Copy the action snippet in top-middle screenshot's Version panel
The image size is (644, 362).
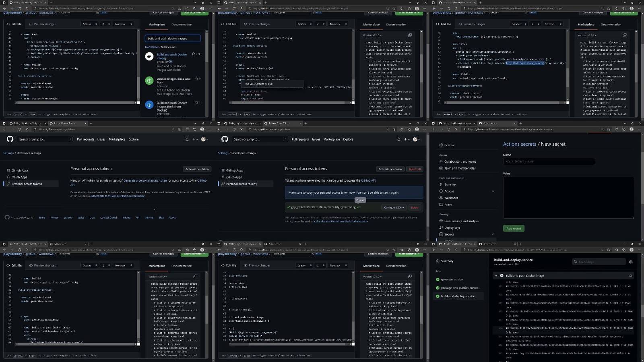point(410,35)
